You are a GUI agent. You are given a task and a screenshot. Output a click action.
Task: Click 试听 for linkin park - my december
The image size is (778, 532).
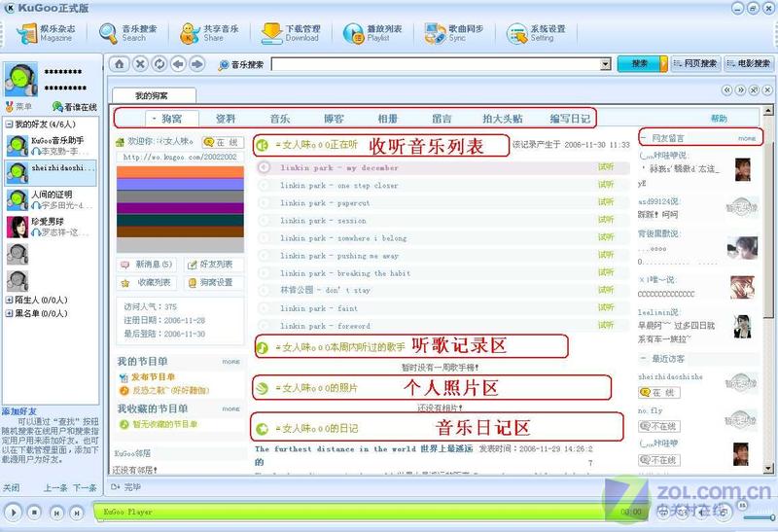606,167
